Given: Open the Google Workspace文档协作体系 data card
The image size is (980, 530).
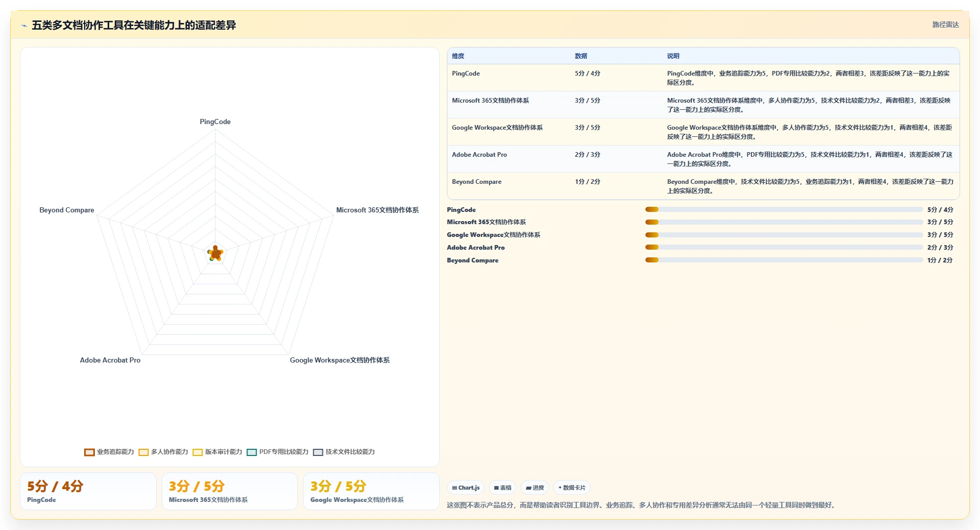Looking at the screenshot, I should pyautogui.click(x=371, y=491).
